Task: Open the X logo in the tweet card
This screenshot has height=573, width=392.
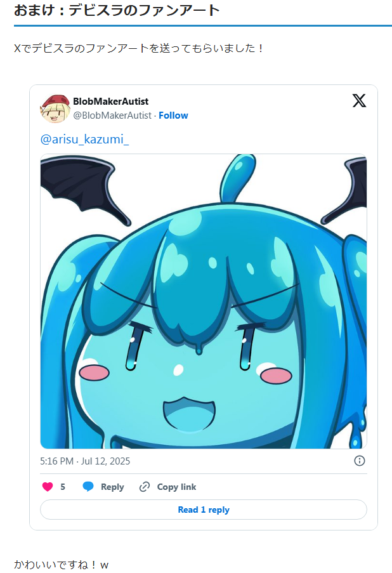Action: (359, 100)
